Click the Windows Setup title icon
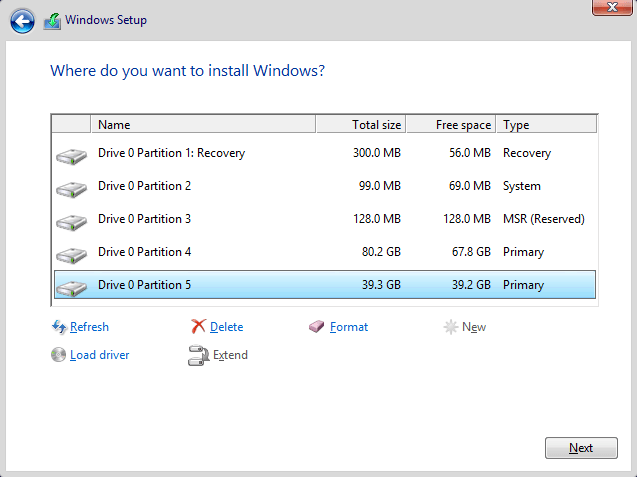Viewport: 637px width, 477px height. coord(52,21)
